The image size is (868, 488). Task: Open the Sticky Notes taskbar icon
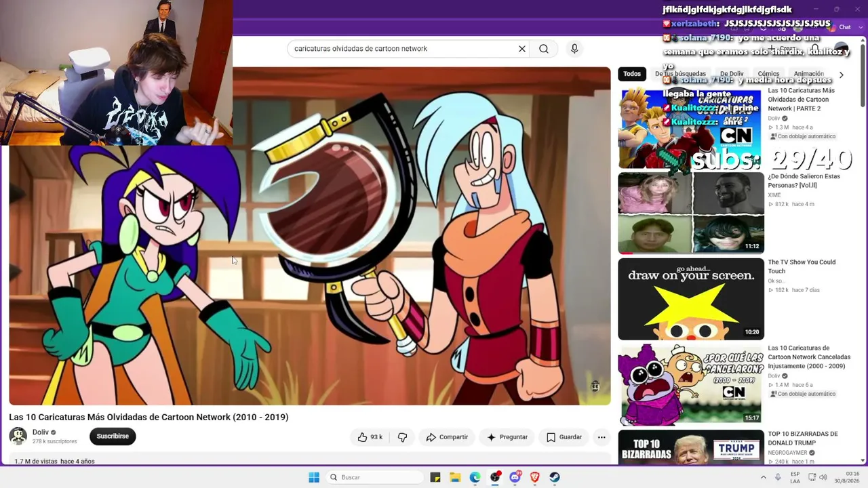(435, 477)
